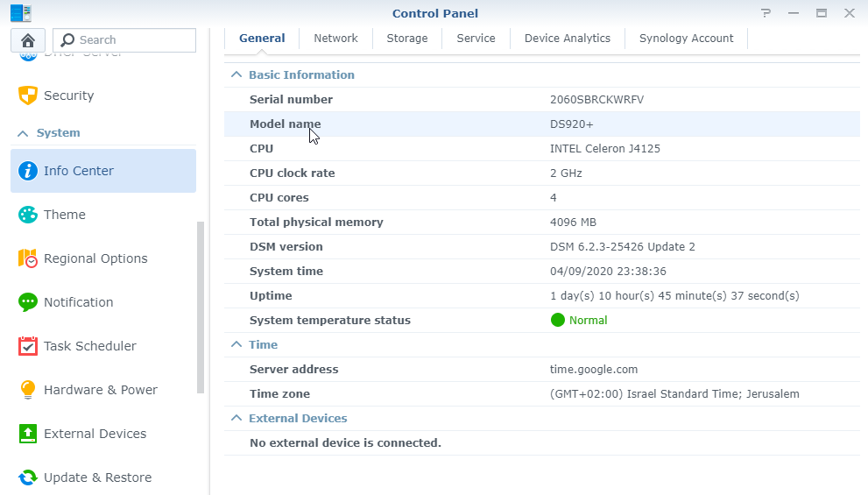Open Hardware & Power lightbulb icon

pos(28,390)
